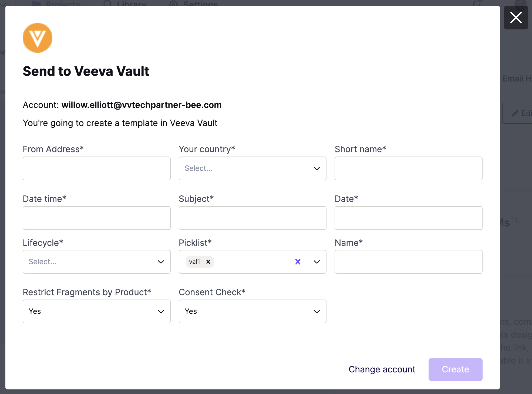The width and height of the screenshot is (532, 394).
Task: Close the Send to Veeva Vault dialog
Action: (x=516, y=18)
